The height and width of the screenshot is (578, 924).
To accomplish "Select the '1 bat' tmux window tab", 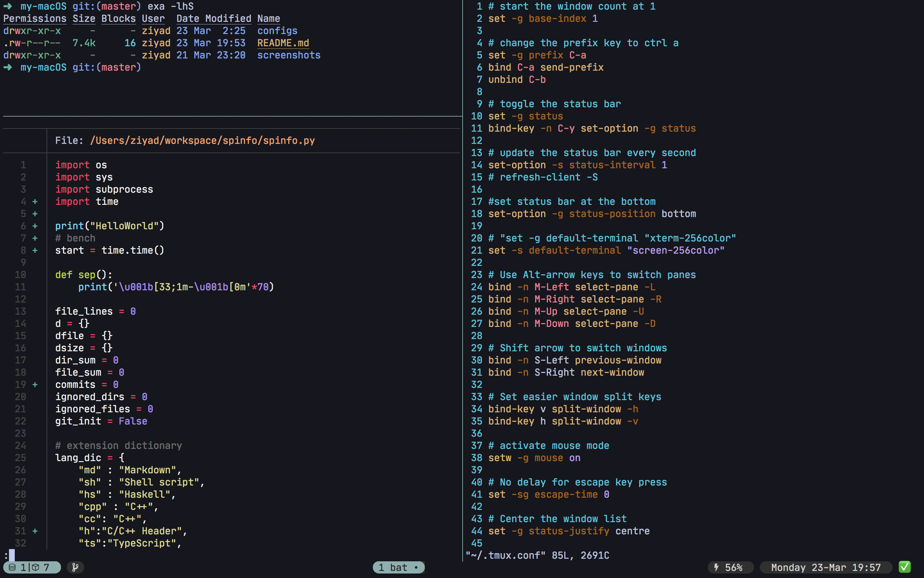I will (x=398, y=567).
